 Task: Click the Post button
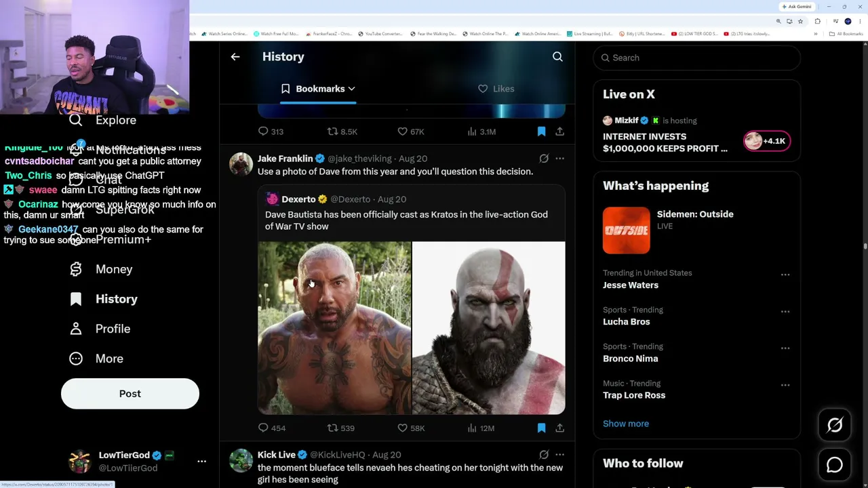tap(130, 394)
